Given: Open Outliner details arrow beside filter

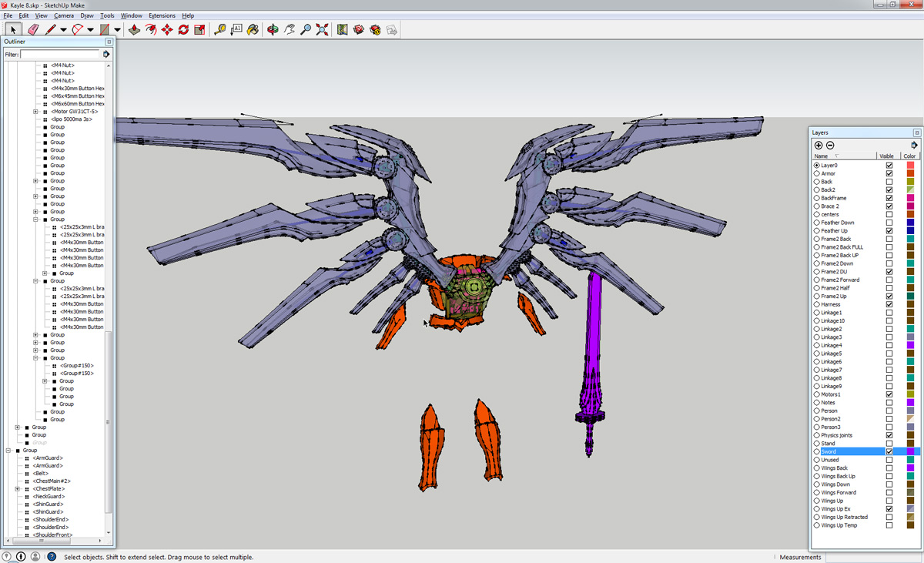Looking at the screenshot, I should pos(106,55).
